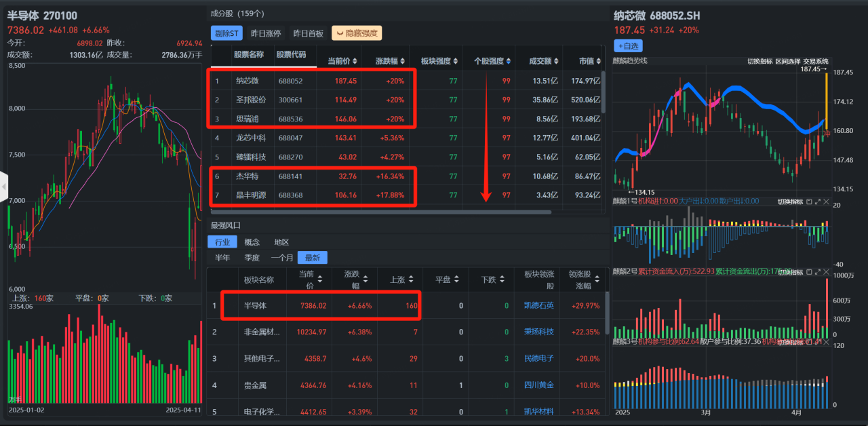Click the window restore icon on 麒麟2号 panel
The height and width of the screenshot is (426, 868).
tap(809, 272)
